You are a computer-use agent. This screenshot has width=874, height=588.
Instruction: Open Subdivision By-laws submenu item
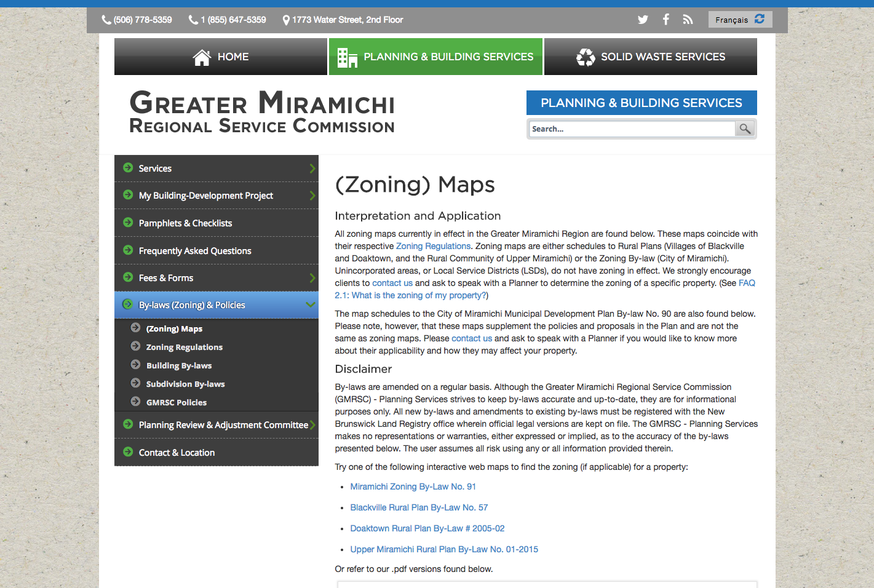click(185, 384)
